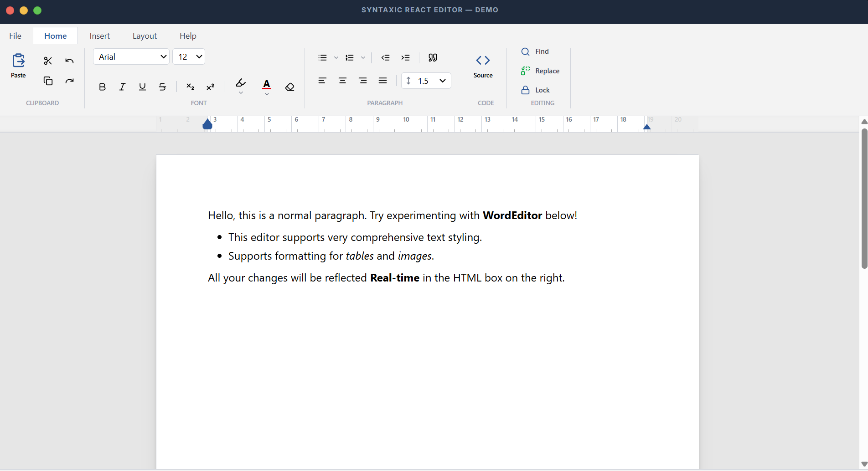This screenshot has width=868, height=471.
Task: Center align the text
Action: 342,81
